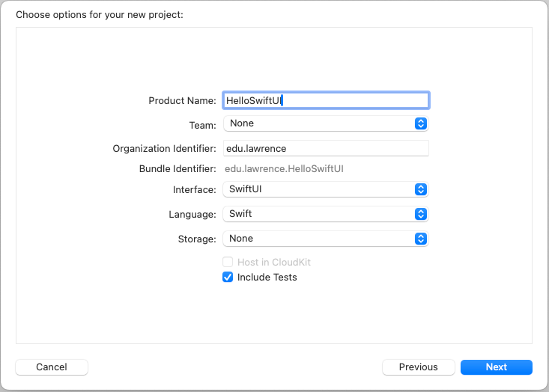Click the Host in CloudKit label
Image resolution: width=549 pixels, height=392 pixels.
[x=274, y=263]
